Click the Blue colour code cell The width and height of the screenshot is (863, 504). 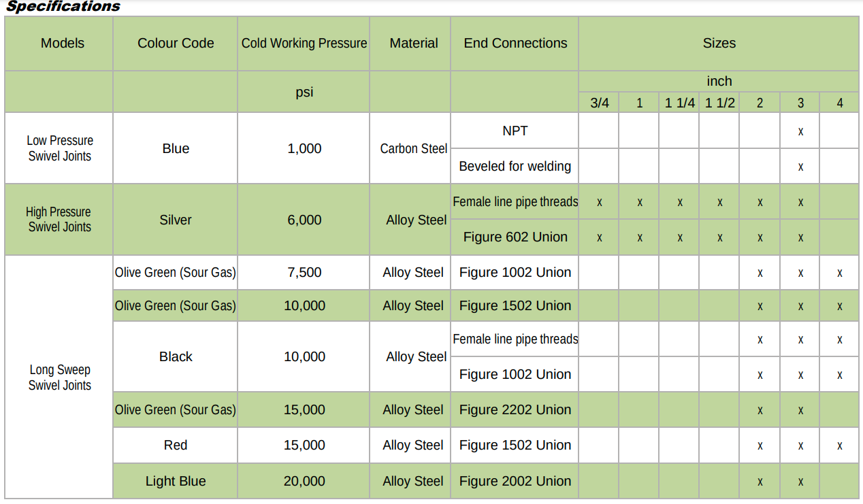[176, 148]
